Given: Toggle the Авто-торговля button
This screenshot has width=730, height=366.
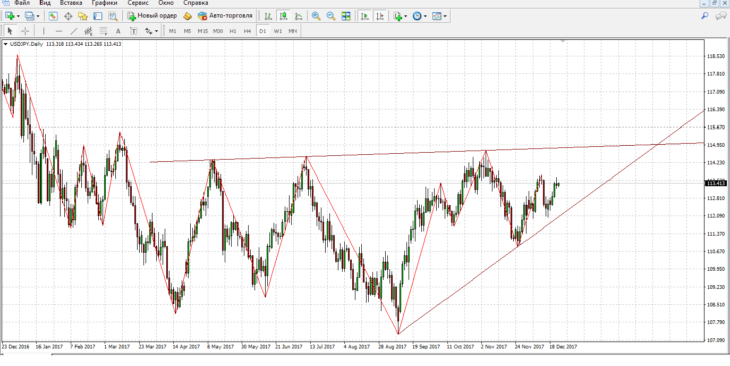Looking at the screenshot, I should pos(225,16).
